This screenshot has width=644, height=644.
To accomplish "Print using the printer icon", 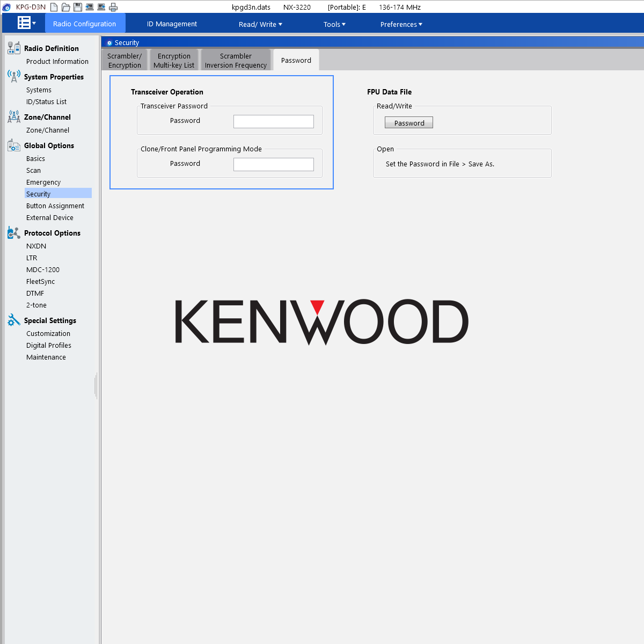I will 113,7.
